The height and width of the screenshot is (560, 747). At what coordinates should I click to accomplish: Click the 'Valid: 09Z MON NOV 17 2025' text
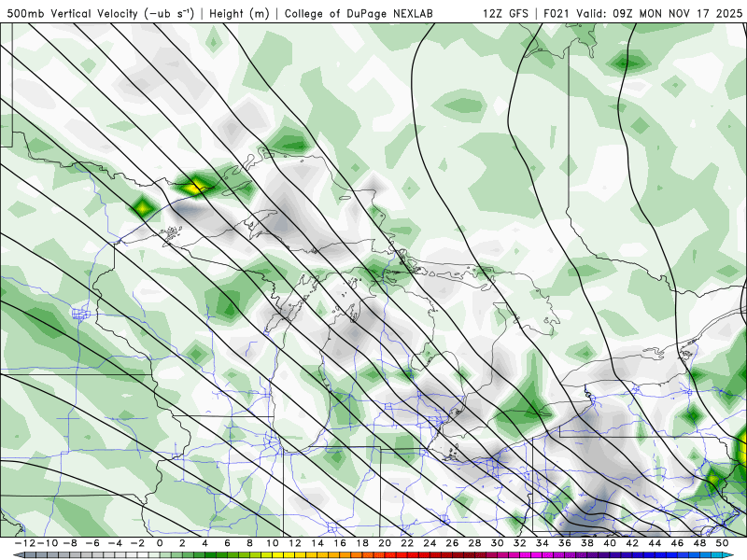(x=659, y=13)
